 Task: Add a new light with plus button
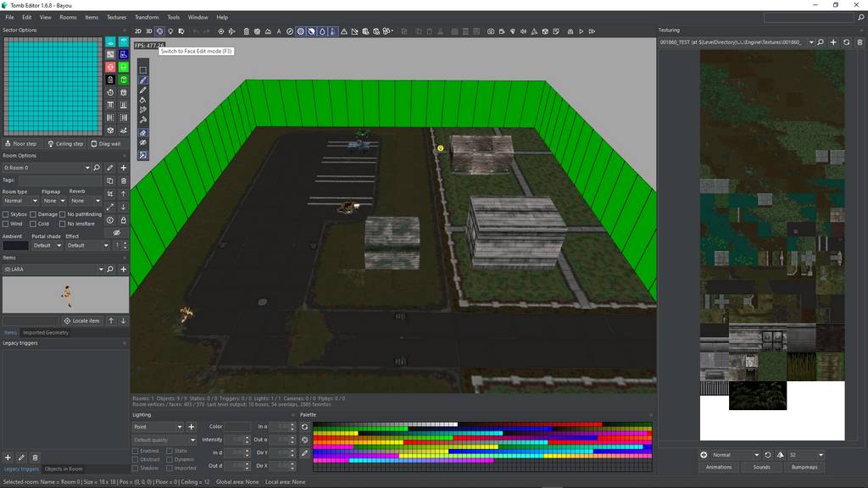[x=191, y=427]
